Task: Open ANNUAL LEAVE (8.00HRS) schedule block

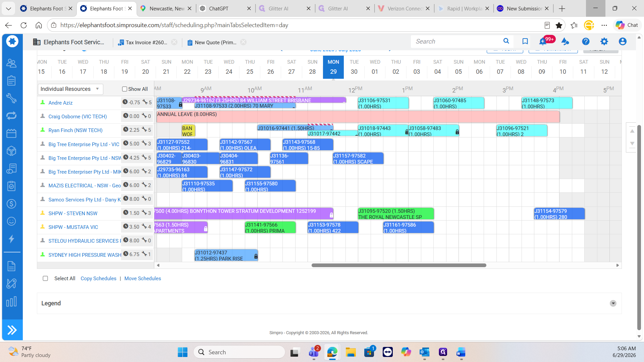Action: 358,117
